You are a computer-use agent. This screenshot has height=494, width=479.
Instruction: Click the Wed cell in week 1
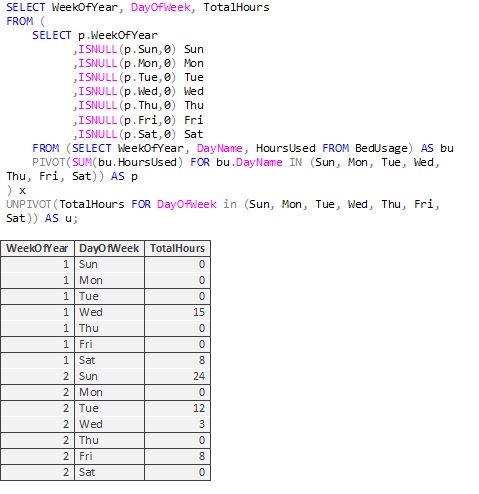coord(109,312)
